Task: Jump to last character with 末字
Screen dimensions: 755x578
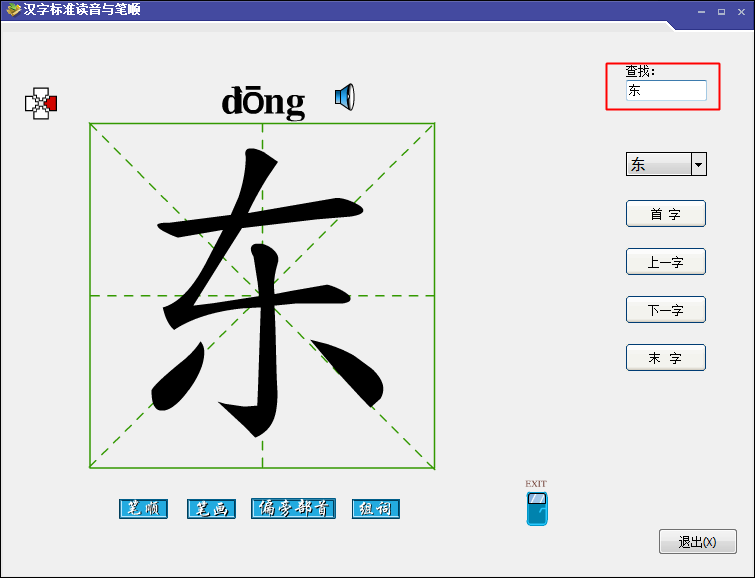Action: pyautogui.click(x=666, y=357)
